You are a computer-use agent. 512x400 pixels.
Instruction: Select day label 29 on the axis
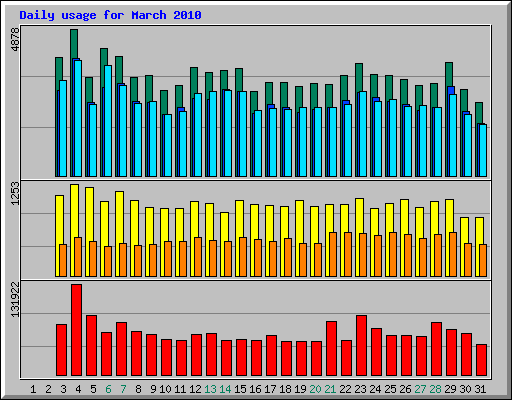pyautogui.click(x=450, y=389)
